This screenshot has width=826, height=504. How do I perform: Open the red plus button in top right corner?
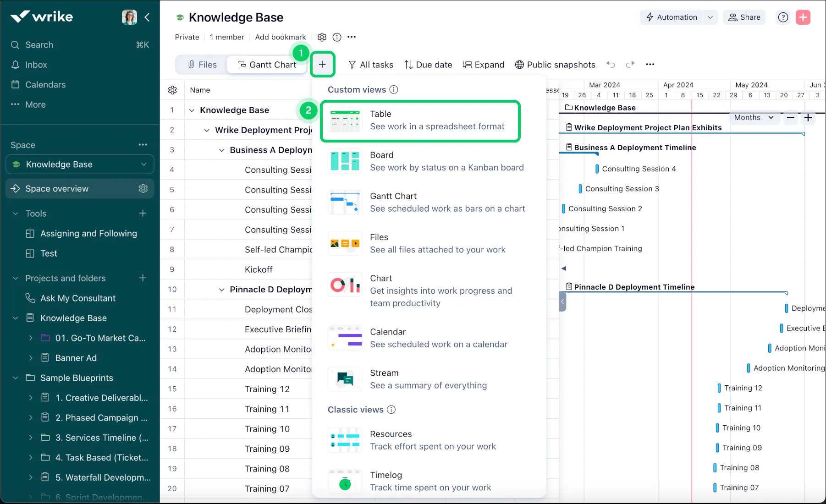pos(803,17)
